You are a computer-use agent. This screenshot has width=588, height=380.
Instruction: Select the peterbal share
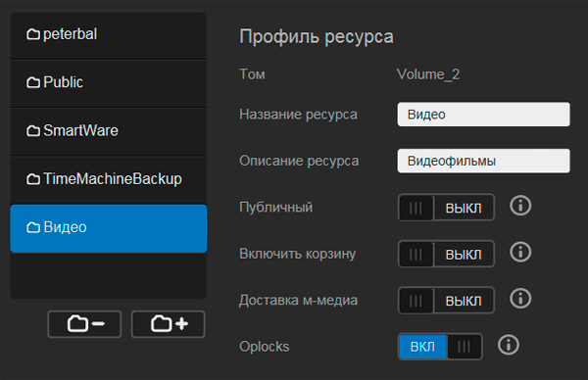click(x=109, y=35)
